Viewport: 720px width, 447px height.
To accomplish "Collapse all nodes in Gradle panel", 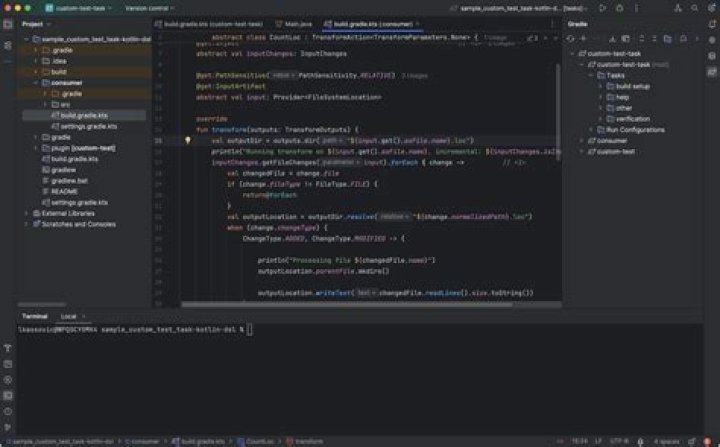I will click(x=654, y=39).
